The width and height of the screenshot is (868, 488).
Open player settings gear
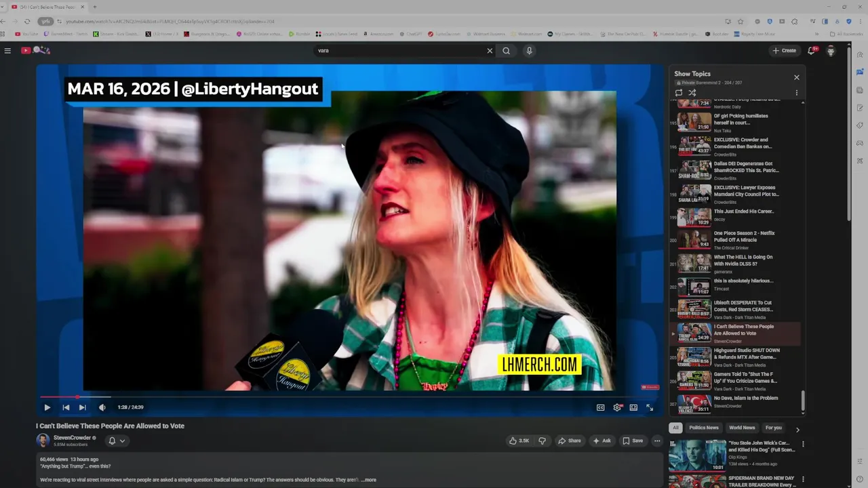click(617, 407)
